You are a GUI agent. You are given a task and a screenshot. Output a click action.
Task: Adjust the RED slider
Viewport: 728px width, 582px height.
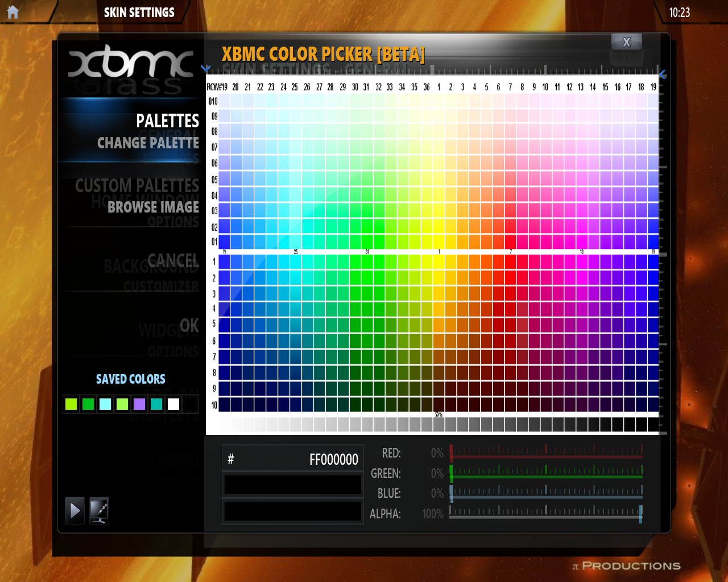(x=546, y=452)
